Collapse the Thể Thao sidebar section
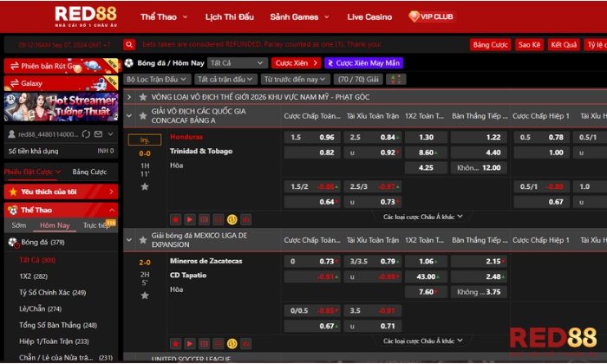Image resolution: width=607 pixels, height=364 pixels. (112, 210)
